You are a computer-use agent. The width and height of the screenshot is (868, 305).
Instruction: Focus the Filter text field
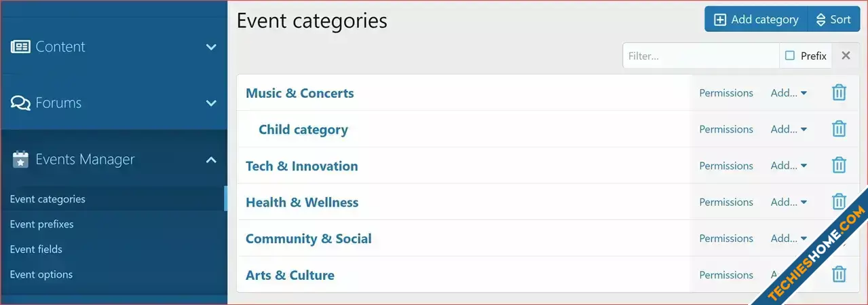click(x=701, y=56)
